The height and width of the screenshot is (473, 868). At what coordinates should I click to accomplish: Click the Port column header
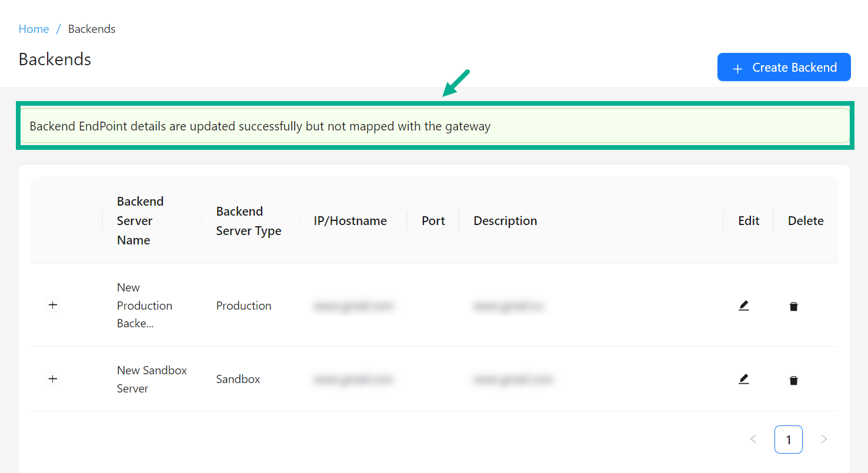coord(433,220)
